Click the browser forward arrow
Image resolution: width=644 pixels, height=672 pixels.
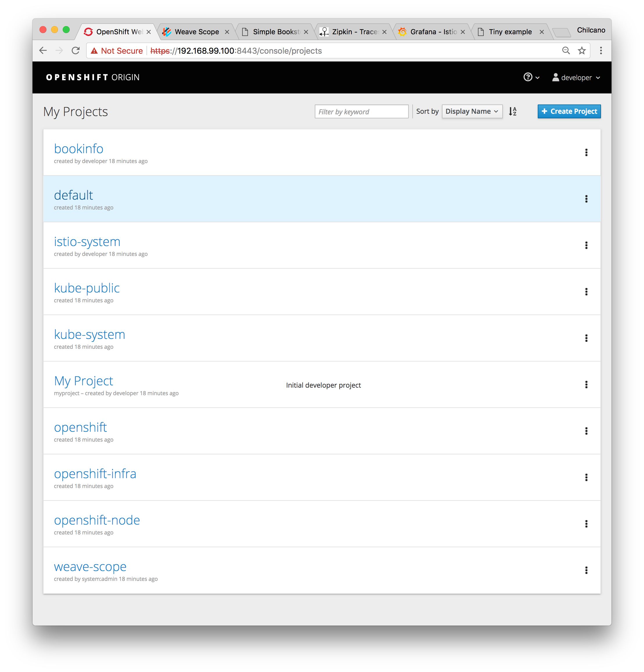tap(59, 51)
